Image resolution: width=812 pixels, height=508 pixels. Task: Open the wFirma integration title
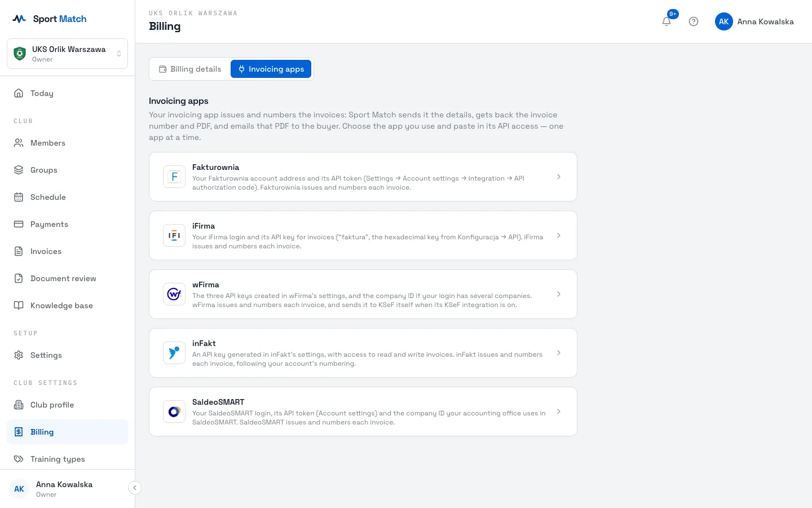coord(205,284)
